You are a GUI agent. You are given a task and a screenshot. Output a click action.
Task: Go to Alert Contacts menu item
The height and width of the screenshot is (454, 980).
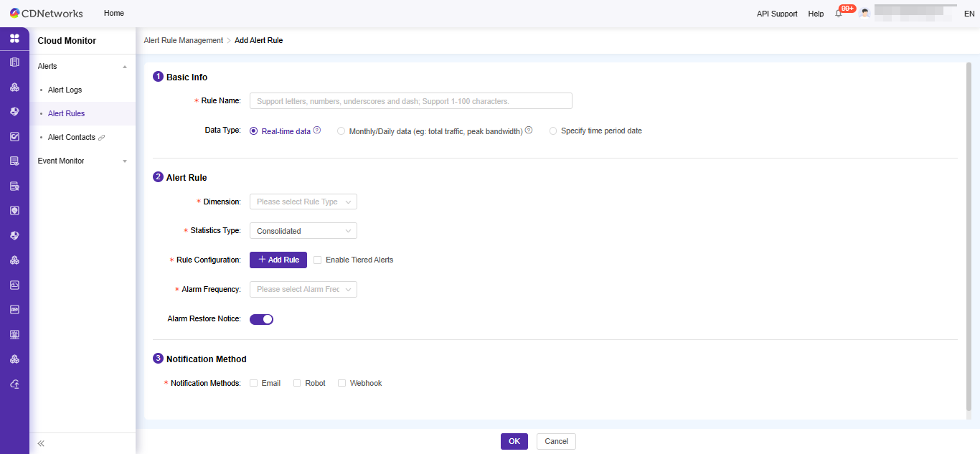coord(71,137)
